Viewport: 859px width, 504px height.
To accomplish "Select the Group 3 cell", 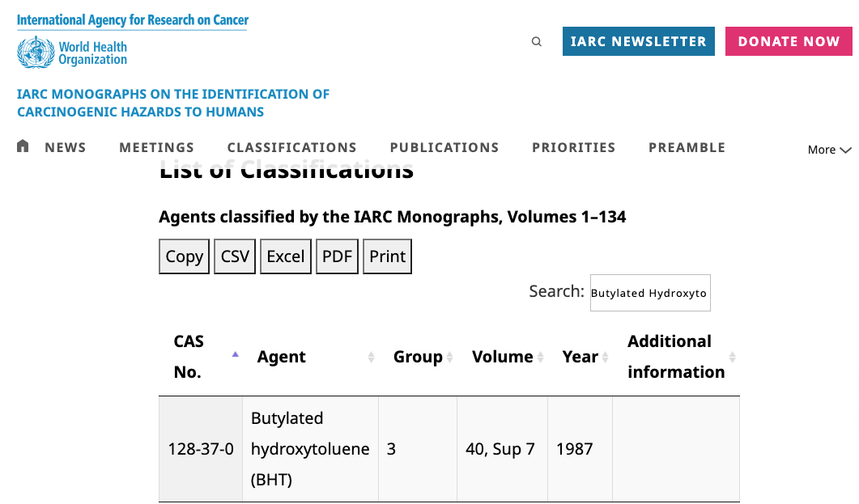I will [418, 449].
